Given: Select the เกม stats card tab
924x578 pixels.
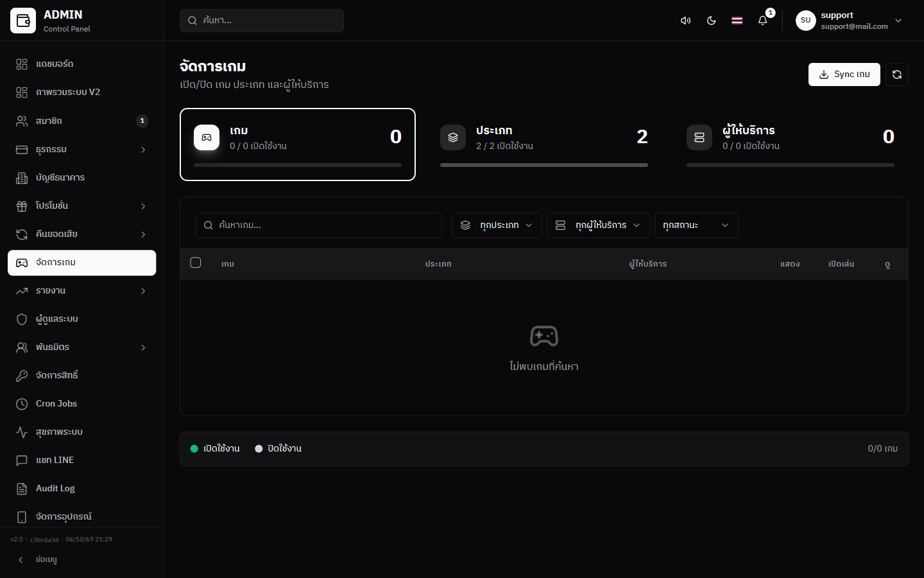Looking at the screenshot, I should [298, 144].
